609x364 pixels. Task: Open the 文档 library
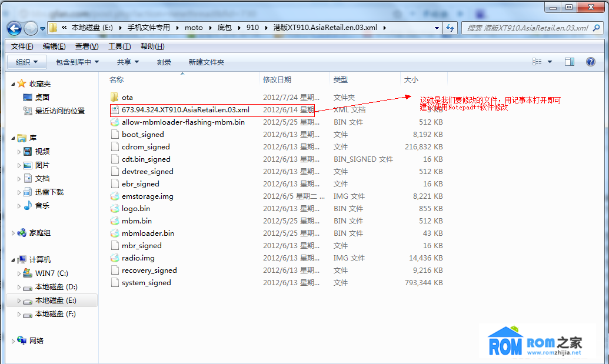[x=42, y=179]
